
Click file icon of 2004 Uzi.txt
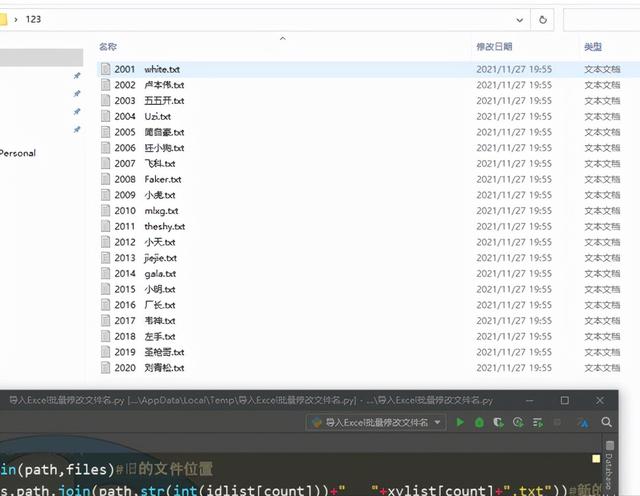(x=106, y=116)
